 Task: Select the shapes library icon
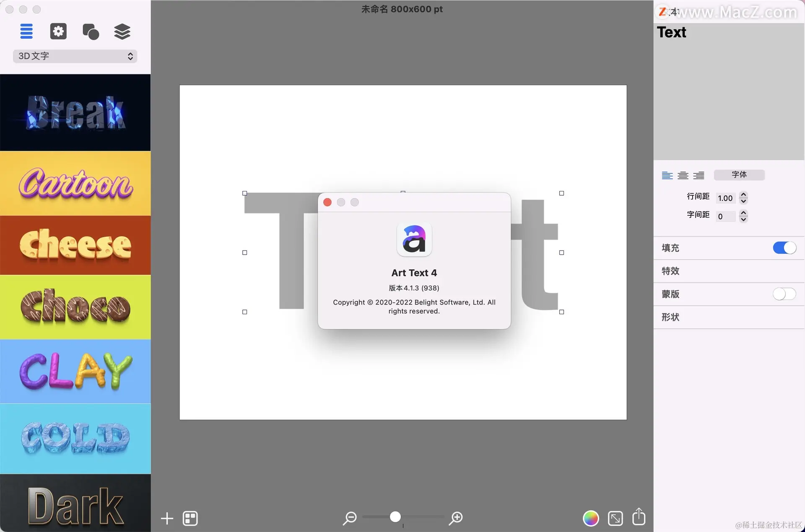[x=91, y=31]
